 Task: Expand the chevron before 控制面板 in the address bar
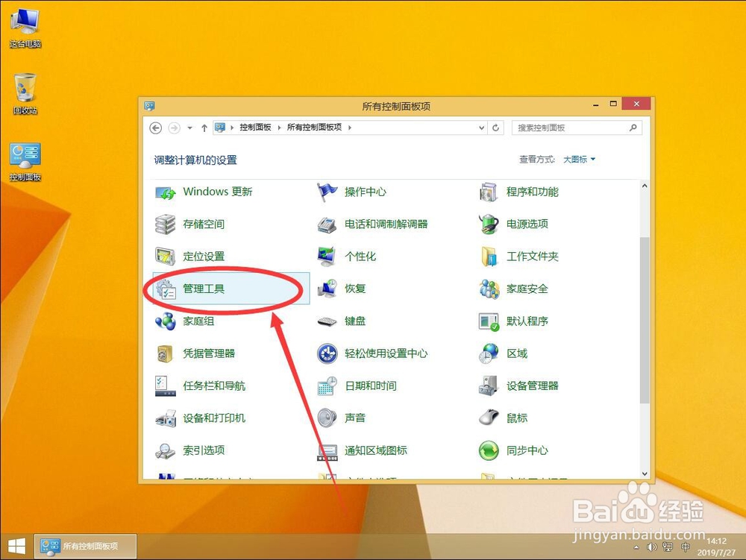tap(232, 128)
